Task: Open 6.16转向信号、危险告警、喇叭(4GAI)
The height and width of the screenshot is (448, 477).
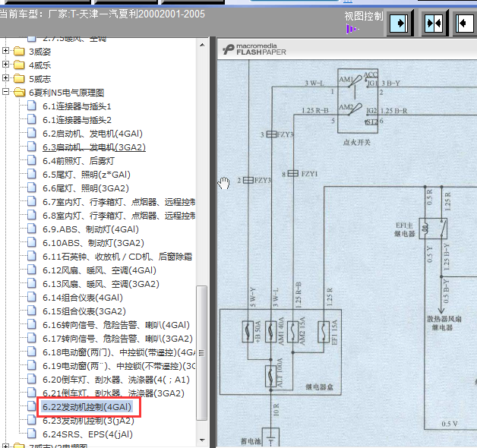Action: pyautogui.click(x=116, y=325)
